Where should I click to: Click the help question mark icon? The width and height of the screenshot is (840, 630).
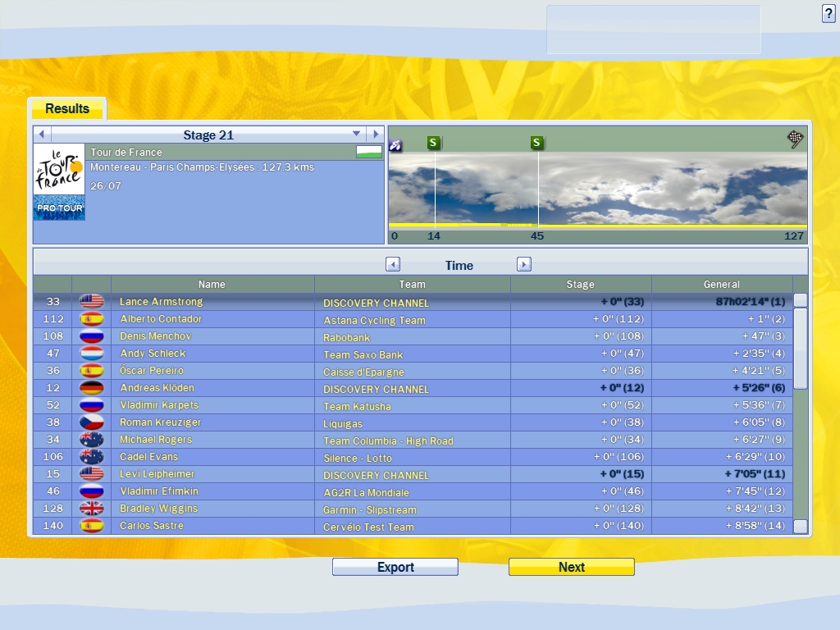point(829,13)
